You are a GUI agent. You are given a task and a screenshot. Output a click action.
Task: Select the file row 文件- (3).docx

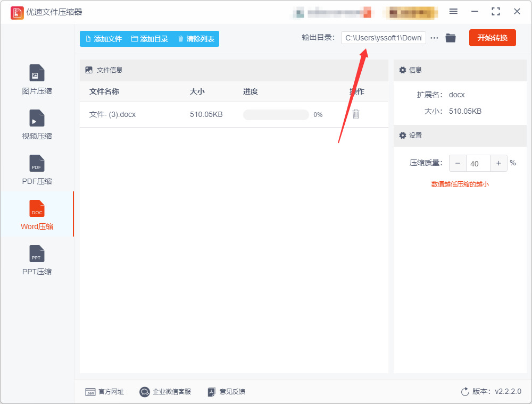tap(234, 115)
